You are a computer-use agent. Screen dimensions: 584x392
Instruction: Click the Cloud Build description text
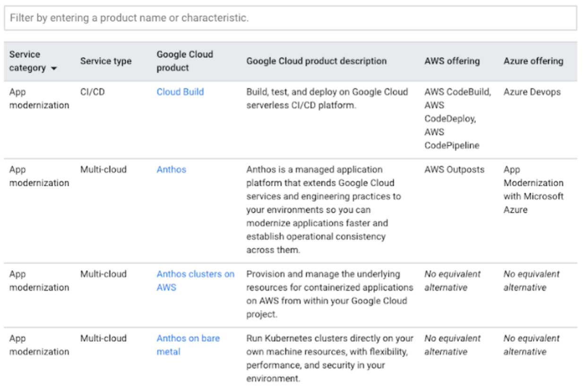327,99
